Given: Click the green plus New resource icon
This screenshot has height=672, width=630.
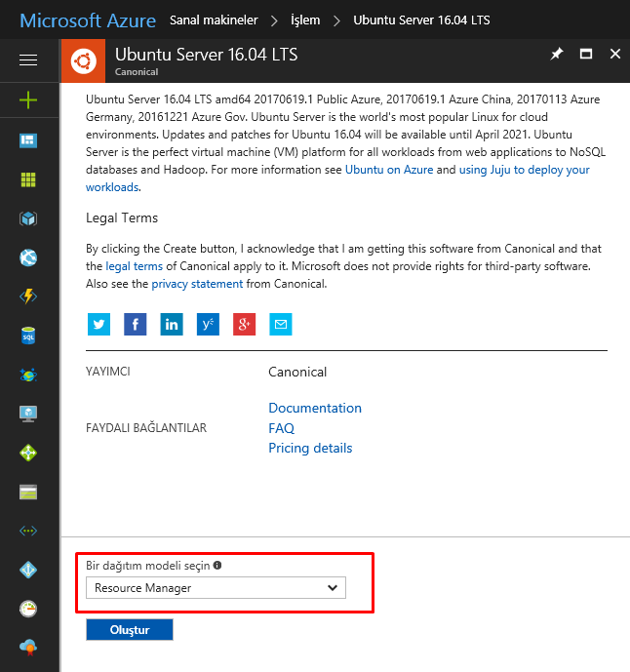Looking at the screenshot, I should click(x=28, y=100).
